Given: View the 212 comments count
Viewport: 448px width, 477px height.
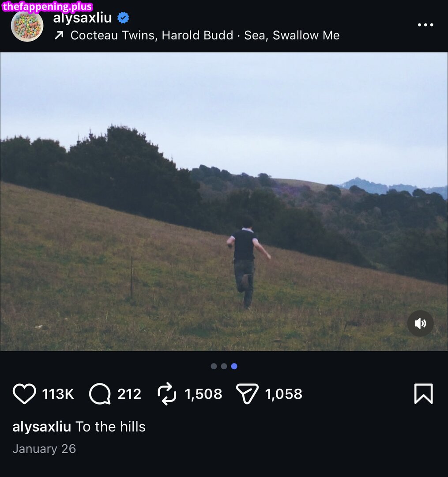Looking at the screenshot, I should click(x=129, y=394).
